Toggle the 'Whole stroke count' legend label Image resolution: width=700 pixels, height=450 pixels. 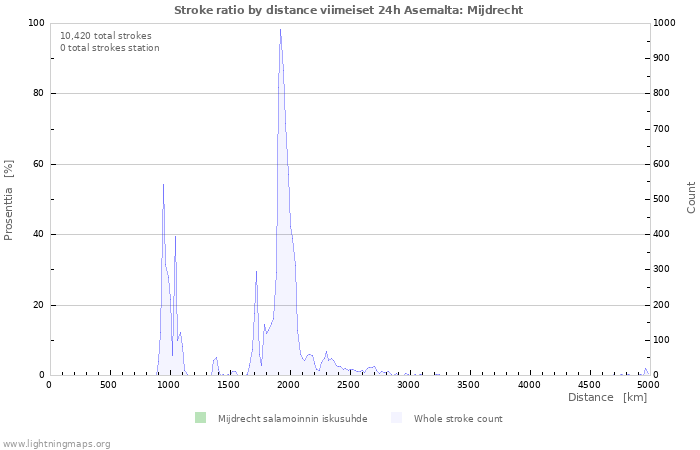(x=458, y=419)
